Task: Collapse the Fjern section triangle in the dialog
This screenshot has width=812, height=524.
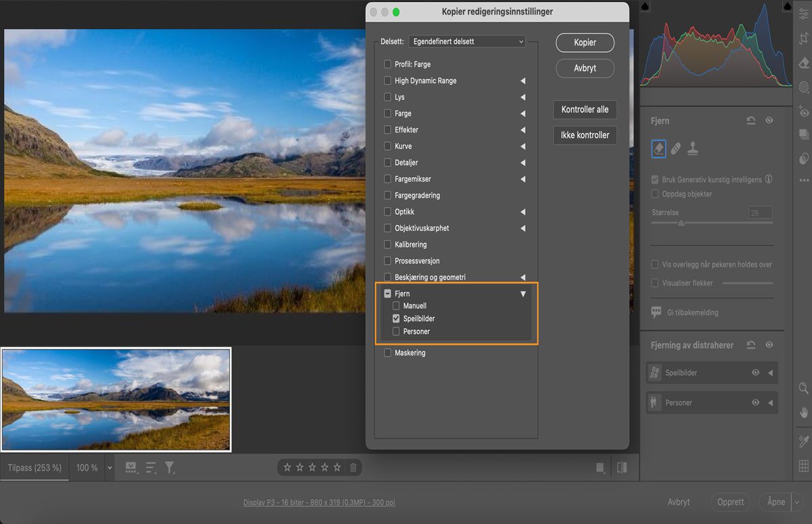Action: pyautogui.click(x=523, y=294)
